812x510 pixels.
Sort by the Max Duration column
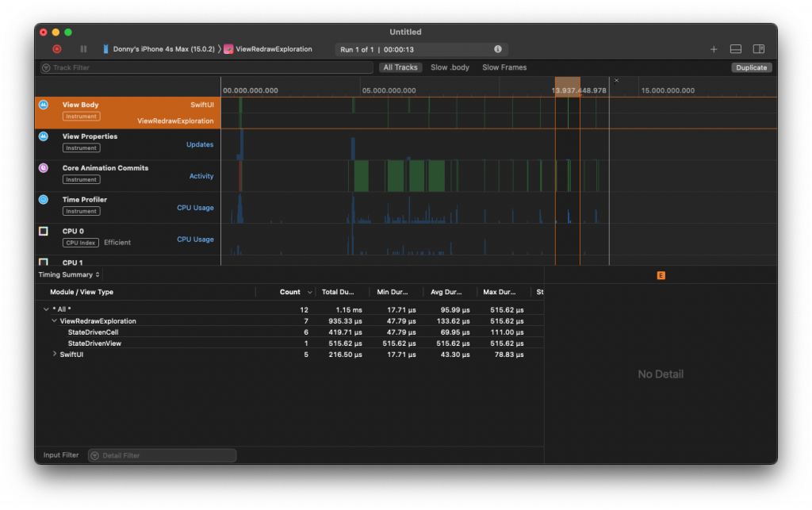coord(500,292)
